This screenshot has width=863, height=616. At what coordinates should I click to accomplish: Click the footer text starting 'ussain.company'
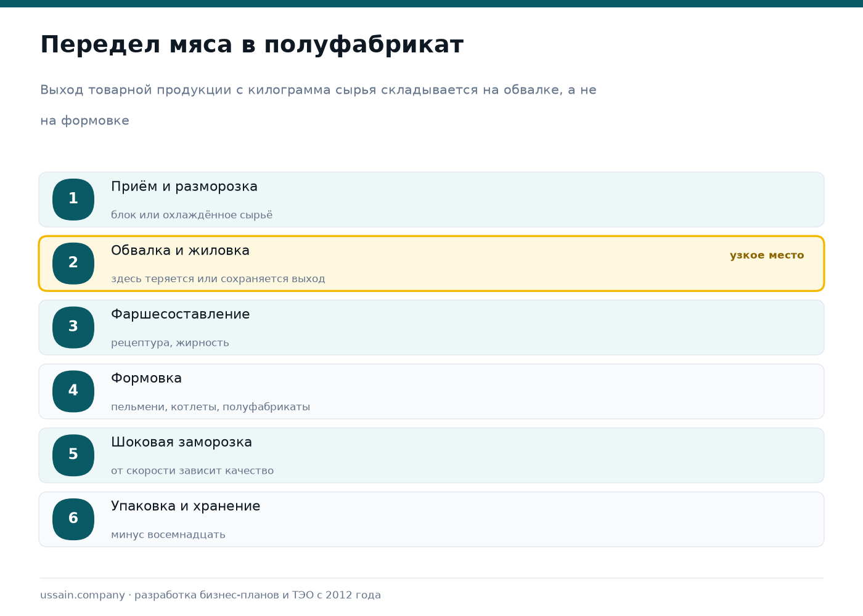pyautogui.click(x=210, y=595)
